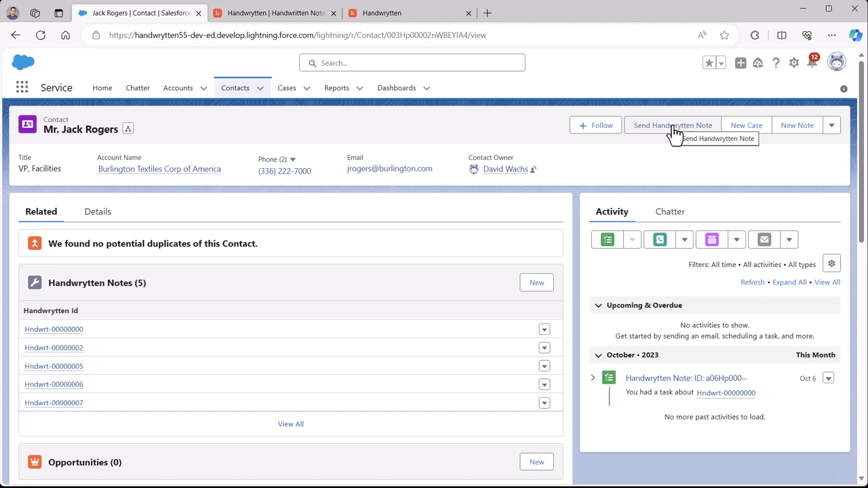Open the Setup gear icon
868x488 pixels.
(793, 63)
